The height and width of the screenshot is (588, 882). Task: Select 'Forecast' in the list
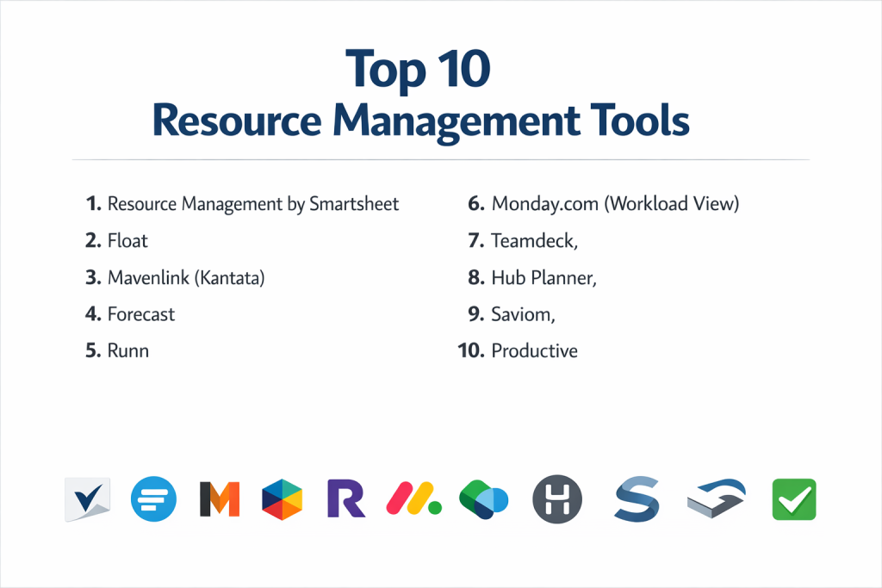140,314
